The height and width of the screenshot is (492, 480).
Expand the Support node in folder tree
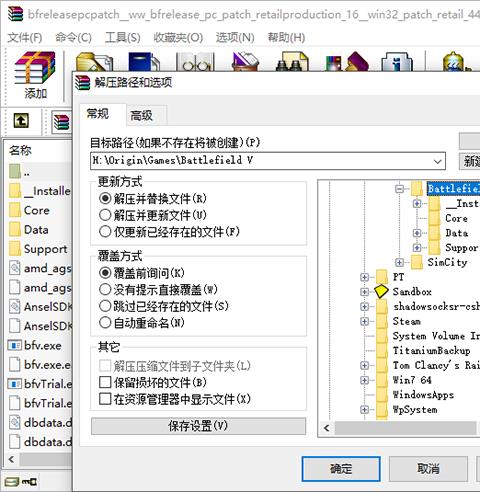(417, 248)
